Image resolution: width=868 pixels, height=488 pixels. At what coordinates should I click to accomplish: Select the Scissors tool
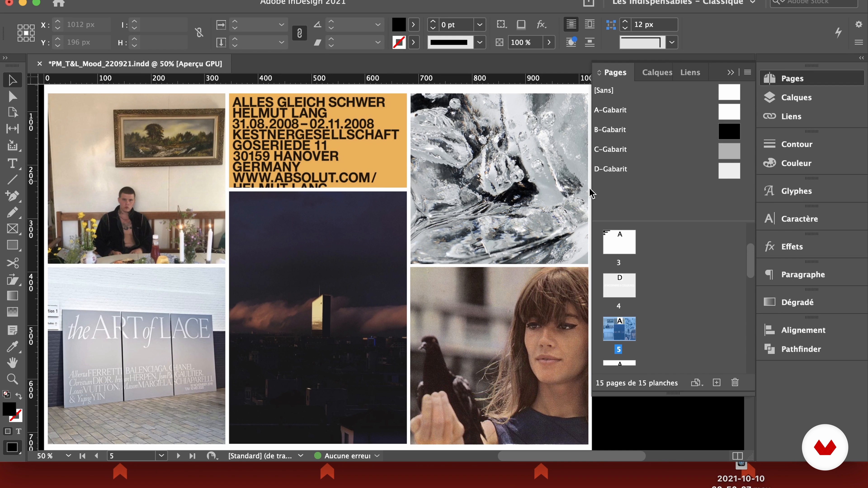(x=12, y=263)
